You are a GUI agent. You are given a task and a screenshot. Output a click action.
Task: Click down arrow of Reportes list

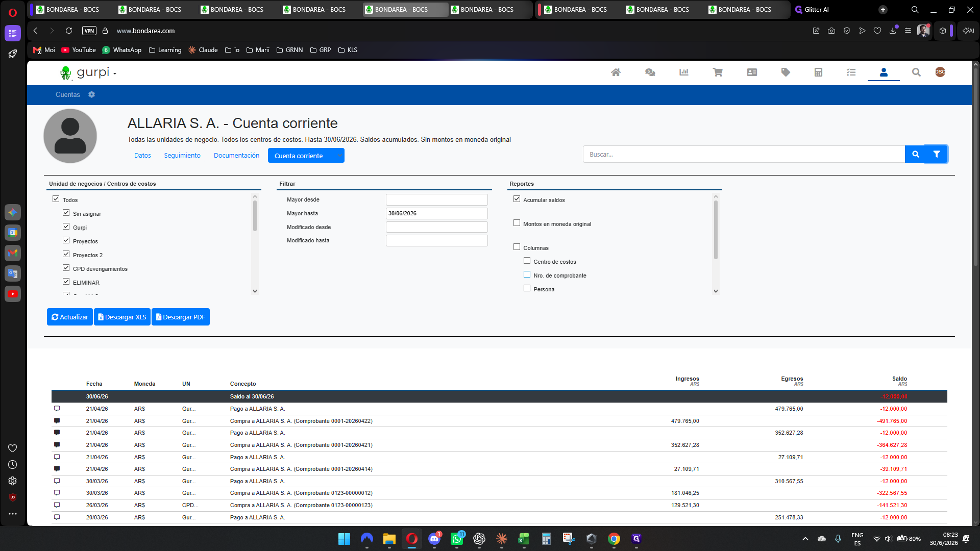point(716,291)
